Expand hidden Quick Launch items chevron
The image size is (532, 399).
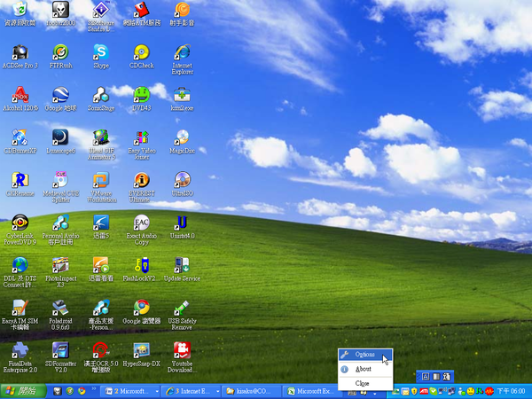[94, 389]
